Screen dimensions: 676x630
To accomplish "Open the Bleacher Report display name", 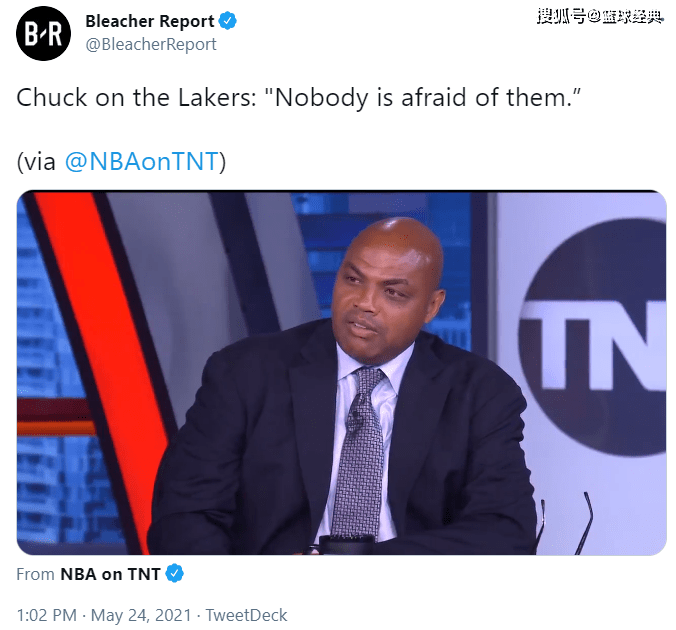I will pyautogui.click(x=150, y=21).
